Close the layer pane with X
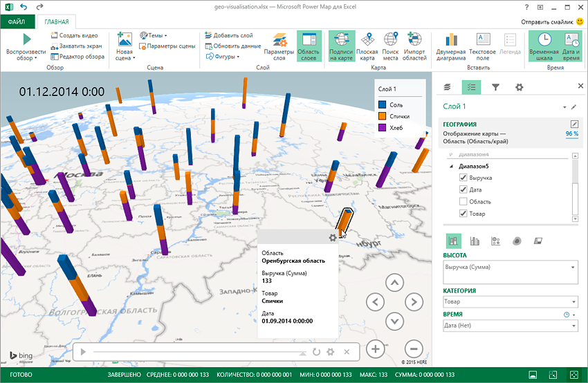588x383 pixels. 580,86
